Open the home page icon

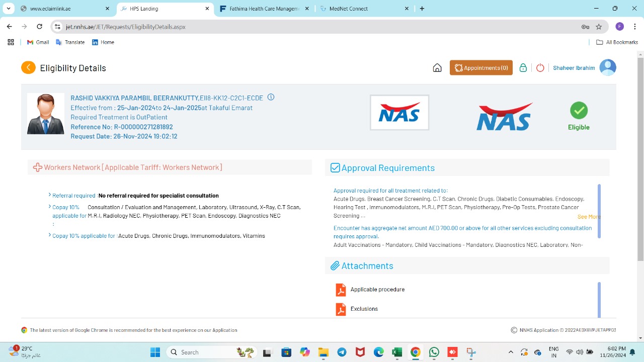437,68
